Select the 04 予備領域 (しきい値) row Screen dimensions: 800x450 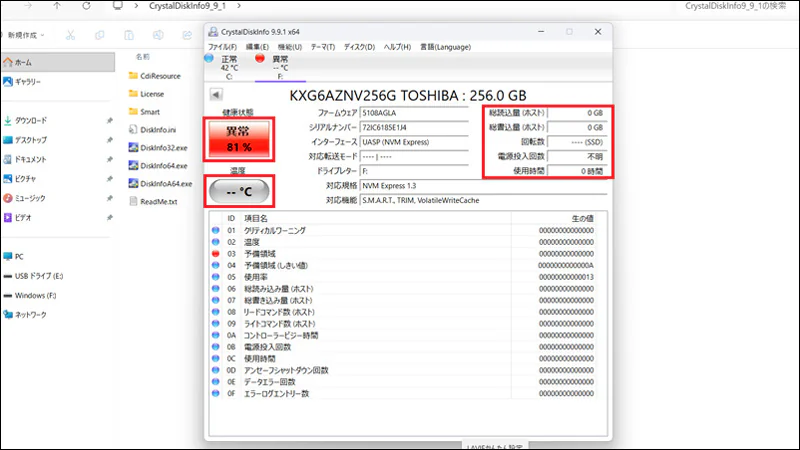click(x=403, y=265)
